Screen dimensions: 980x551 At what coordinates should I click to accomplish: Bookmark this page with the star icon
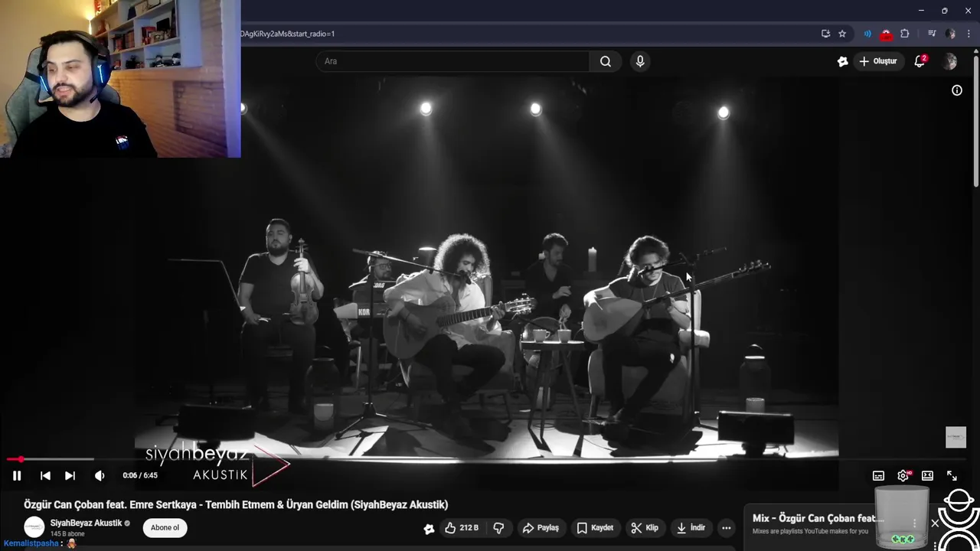click(842, 34)
